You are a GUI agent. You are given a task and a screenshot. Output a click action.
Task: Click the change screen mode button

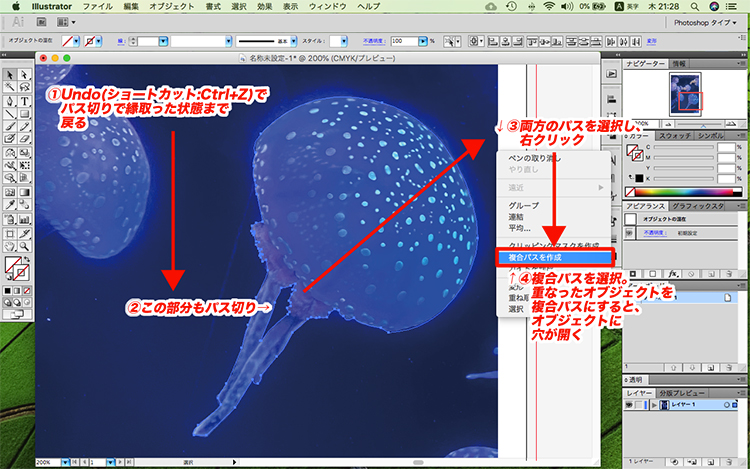tap(17, 315)
